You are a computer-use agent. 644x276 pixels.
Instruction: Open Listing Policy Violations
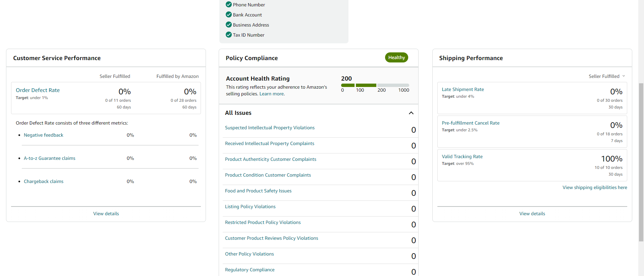[250, 206]
